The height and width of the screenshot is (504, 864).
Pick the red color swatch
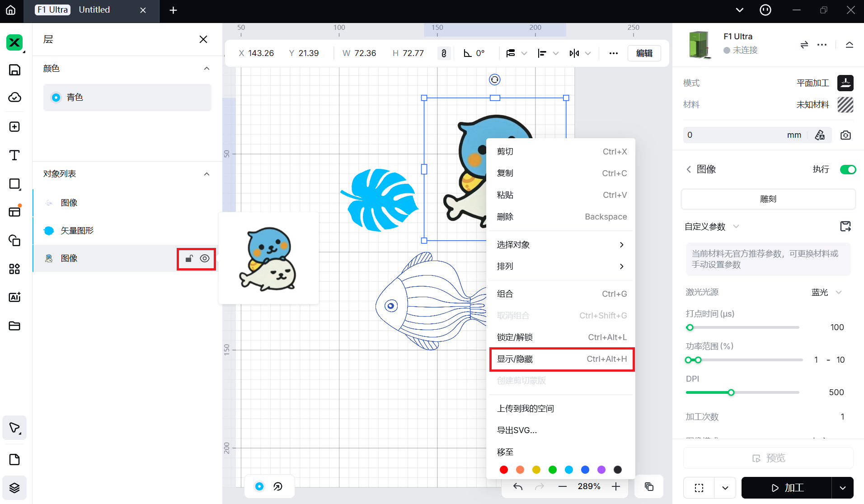tap(504, 470)
